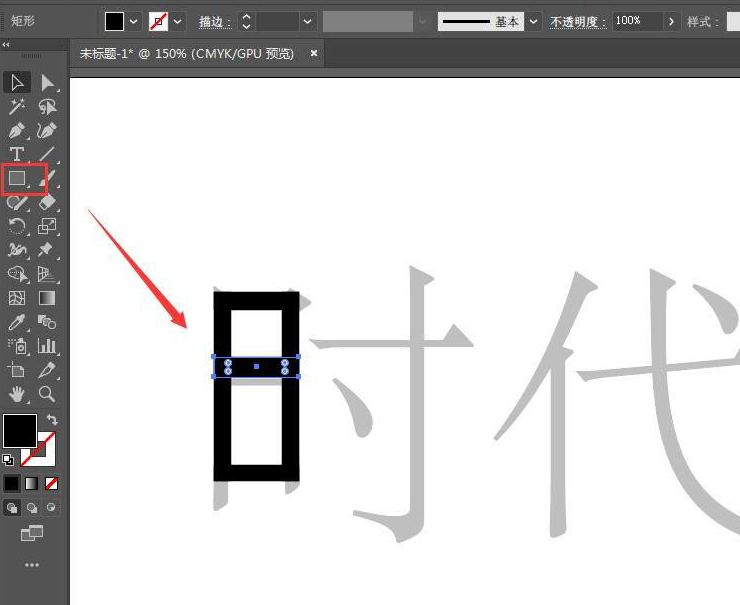Click the selected rectangle's center point
This screenshot has height=605, width=740.
tap(256, 366)
